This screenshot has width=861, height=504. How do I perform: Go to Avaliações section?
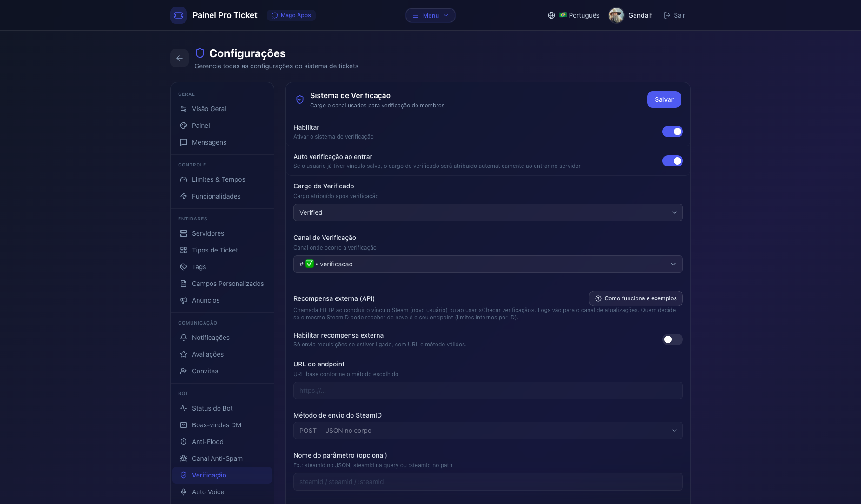coord(222,354)
